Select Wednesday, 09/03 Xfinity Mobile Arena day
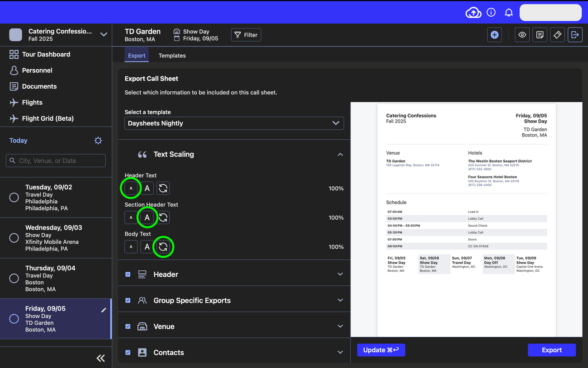 56,238
